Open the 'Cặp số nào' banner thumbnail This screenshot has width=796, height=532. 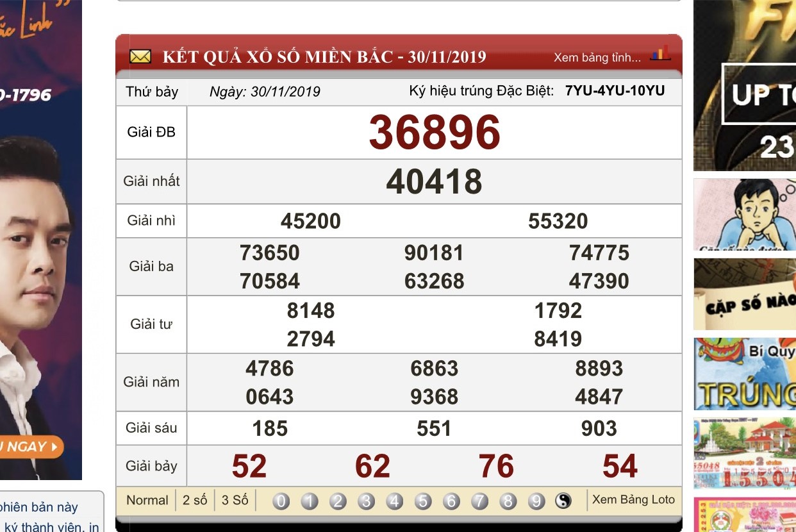[745, 294]
